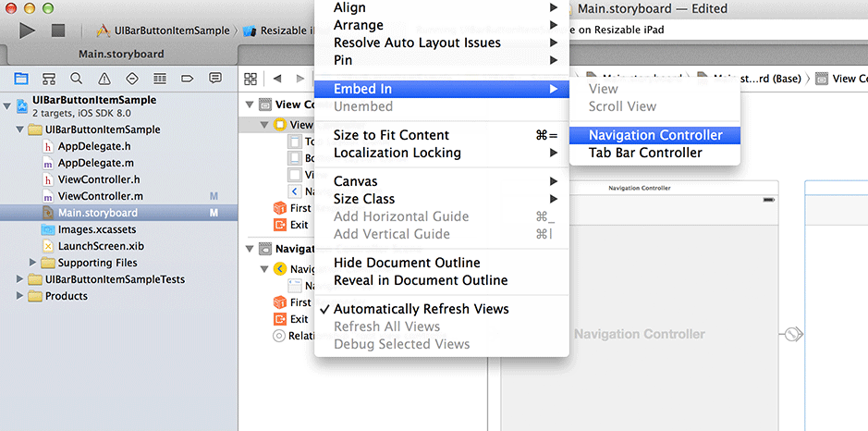868x431 pixels.
Task: Open the Align submenu
Action: [442, 7]
